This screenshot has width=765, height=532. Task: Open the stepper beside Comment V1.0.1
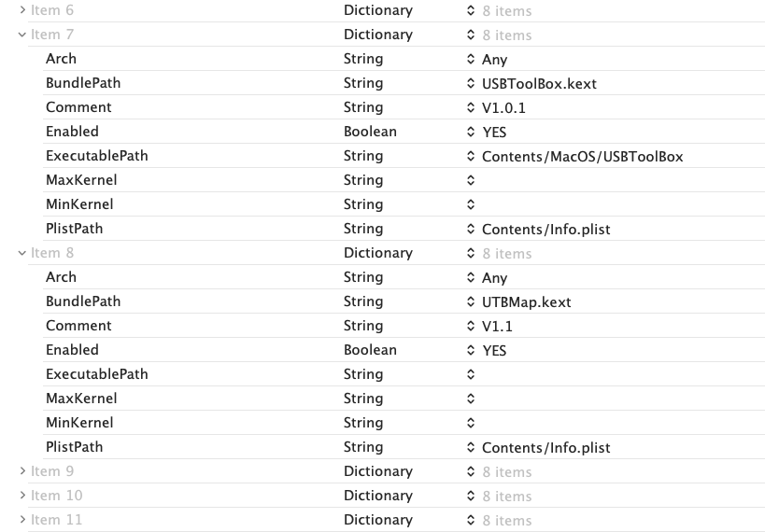472,107
